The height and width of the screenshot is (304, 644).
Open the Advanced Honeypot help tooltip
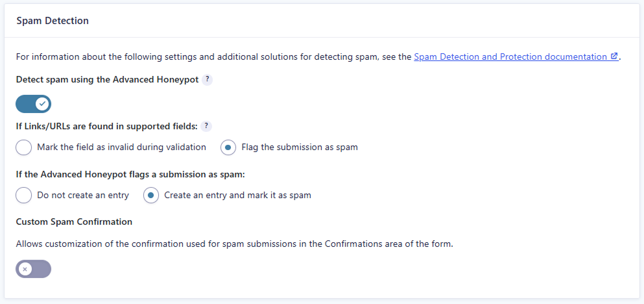click(x=208, y=80)
